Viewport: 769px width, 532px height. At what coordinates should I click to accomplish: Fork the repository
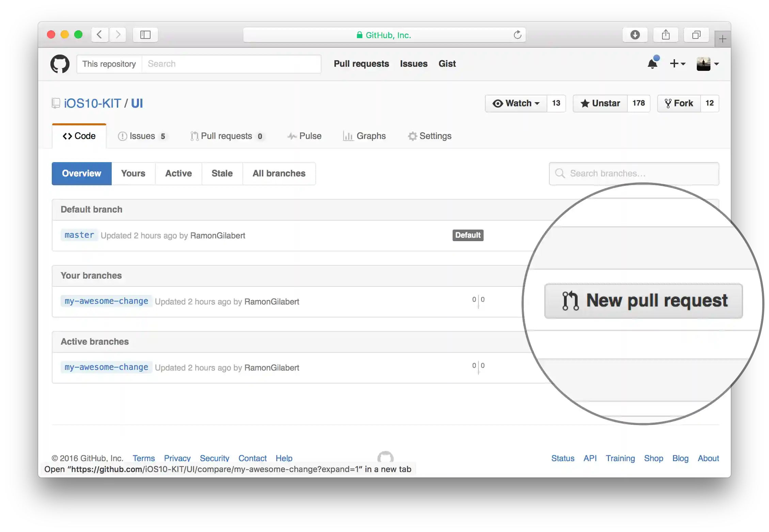[679, 103]
